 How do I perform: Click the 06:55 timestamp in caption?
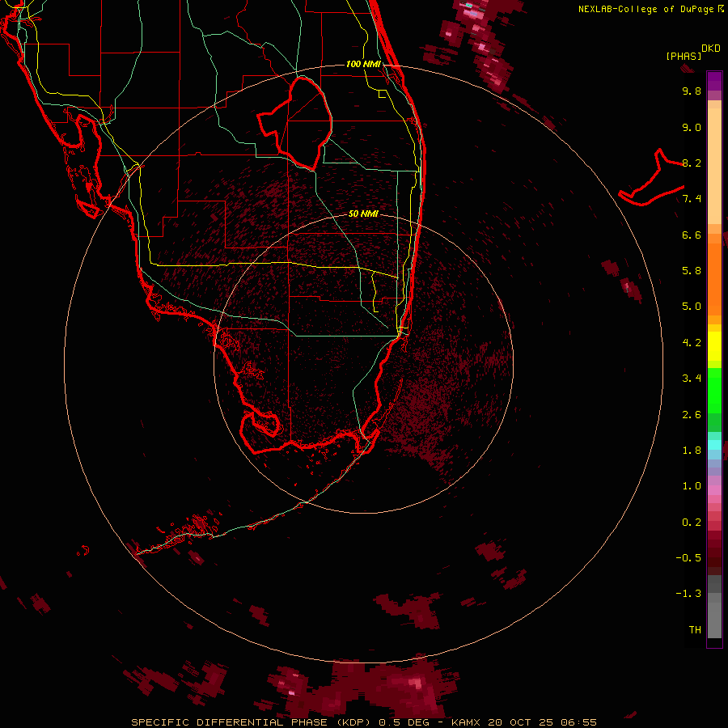(x=578, y=722)
